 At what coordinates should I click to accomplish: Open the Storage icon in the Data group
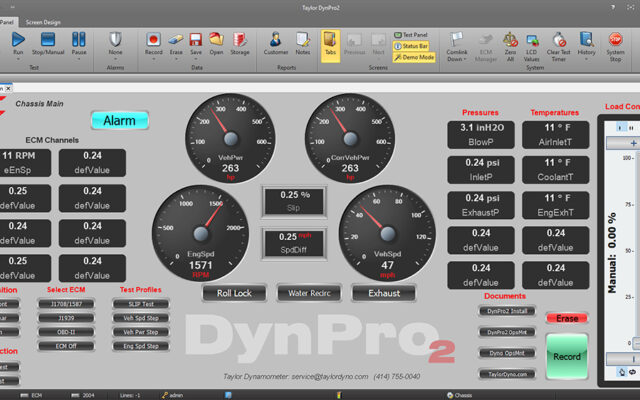pos(240,40)
